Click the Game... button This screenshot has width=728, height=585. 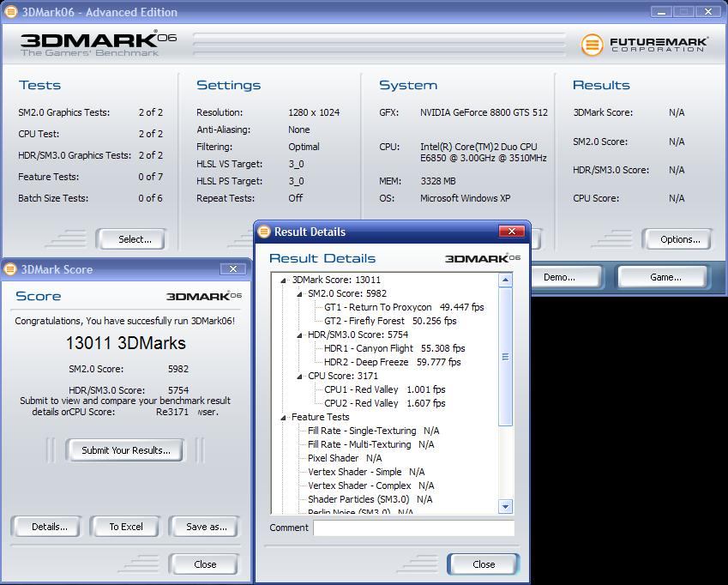(662, 277)
